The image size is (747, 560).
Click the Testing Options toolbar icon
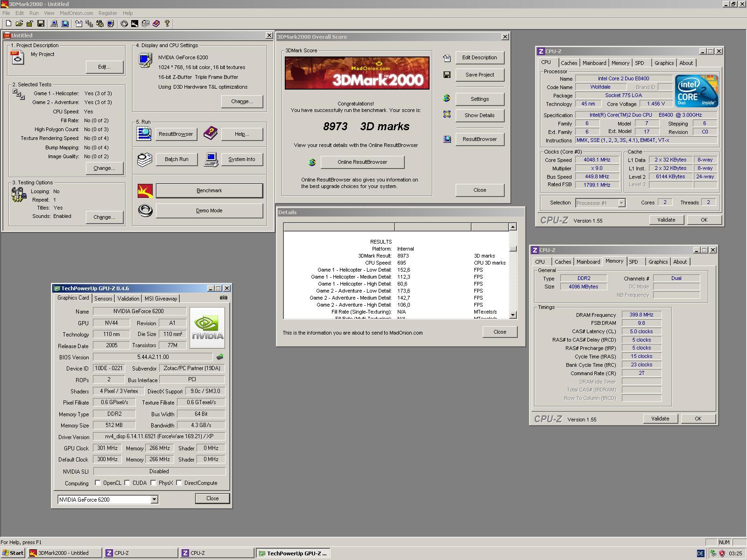(x=99, y=23)
